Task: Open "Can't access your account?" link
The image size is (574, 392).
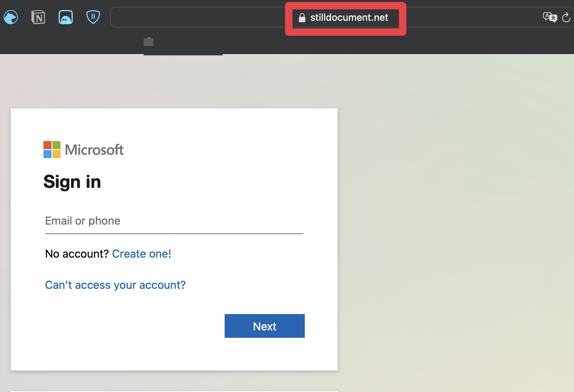Action: (x=115, y=285)
